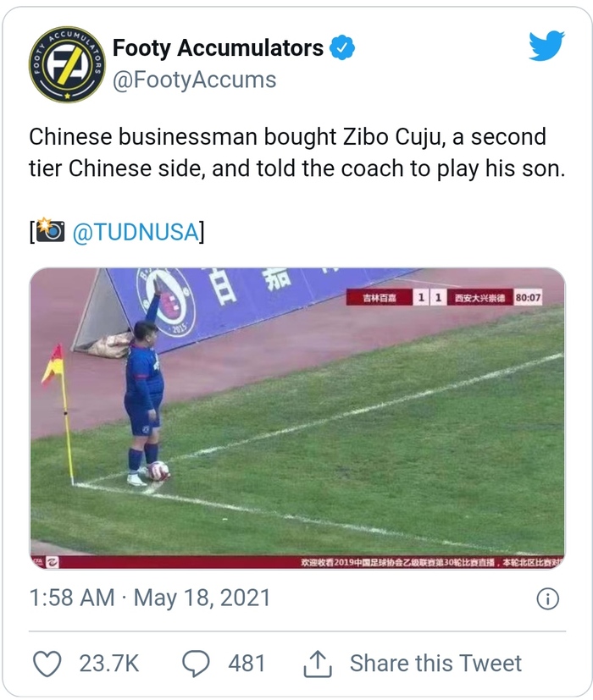Screen dimensions: 593x700
Task: Click the blue verified badge
Action: pyautogui.click(x=341, y=48)
